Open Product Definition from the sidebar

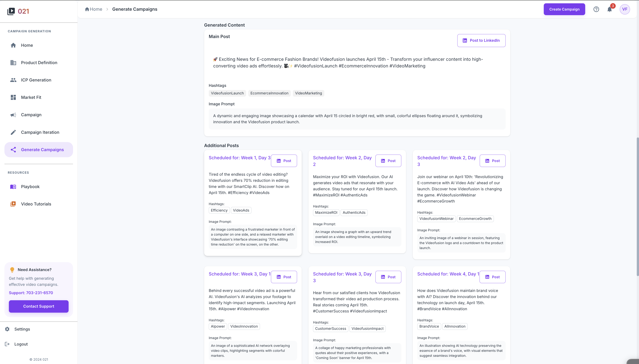click(x=39, y=62)
